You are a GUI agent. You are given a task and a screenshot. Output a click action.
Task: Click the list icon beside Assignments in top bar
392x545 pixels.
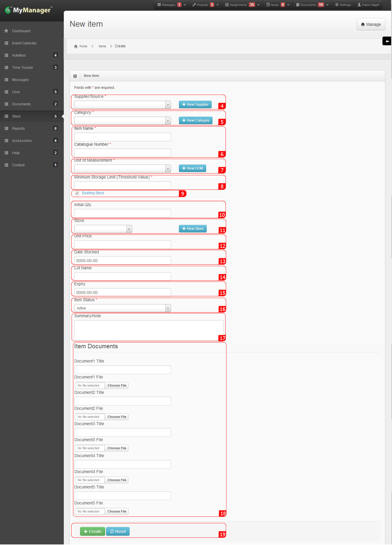(x=227, y=5)
